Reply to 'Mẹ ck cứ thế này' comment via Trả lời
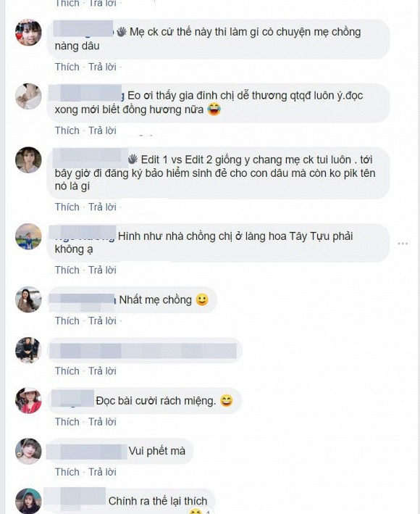 102,67
